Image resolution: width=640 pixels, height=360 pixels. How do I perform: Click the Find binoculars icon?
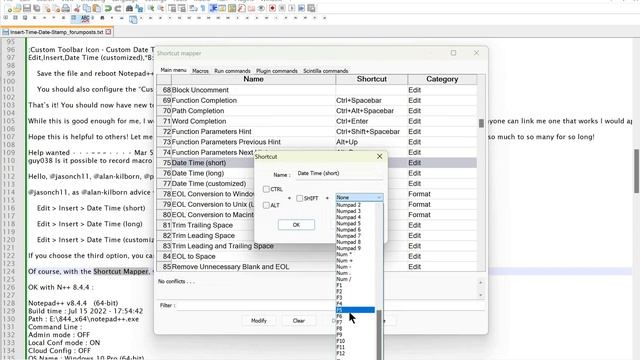click(x=129, y=8)
